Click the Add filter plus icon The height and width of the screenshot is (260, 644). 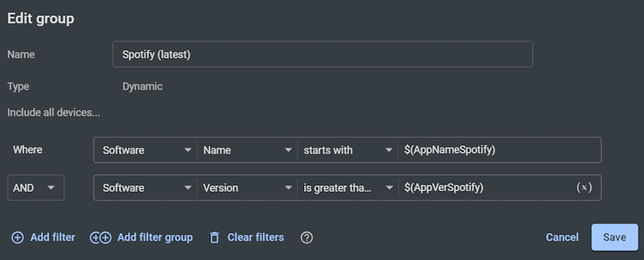[x=17, y=237]
